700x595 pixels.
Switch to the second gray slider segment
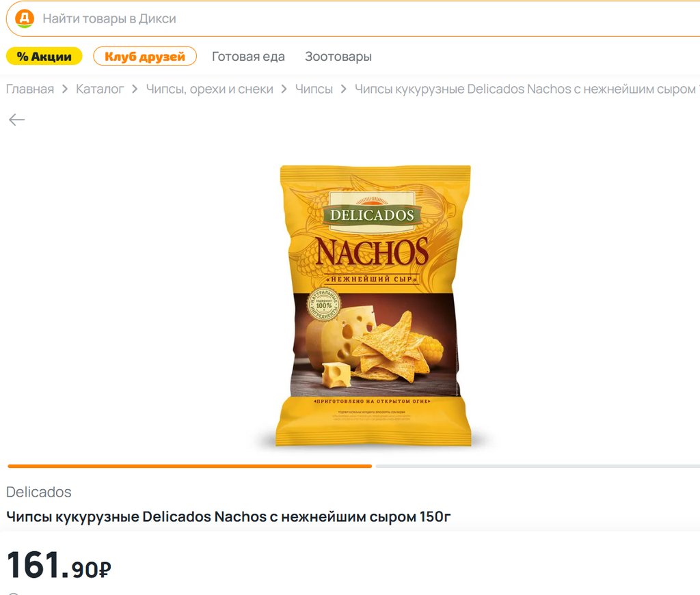[537, 466]
